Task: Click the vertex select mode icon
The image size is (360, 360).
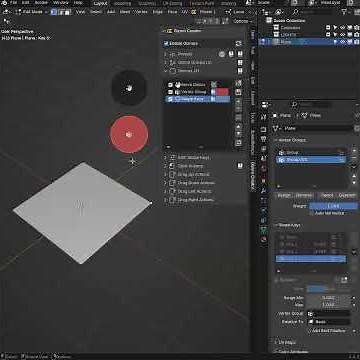Action: [x=54, y=12]
